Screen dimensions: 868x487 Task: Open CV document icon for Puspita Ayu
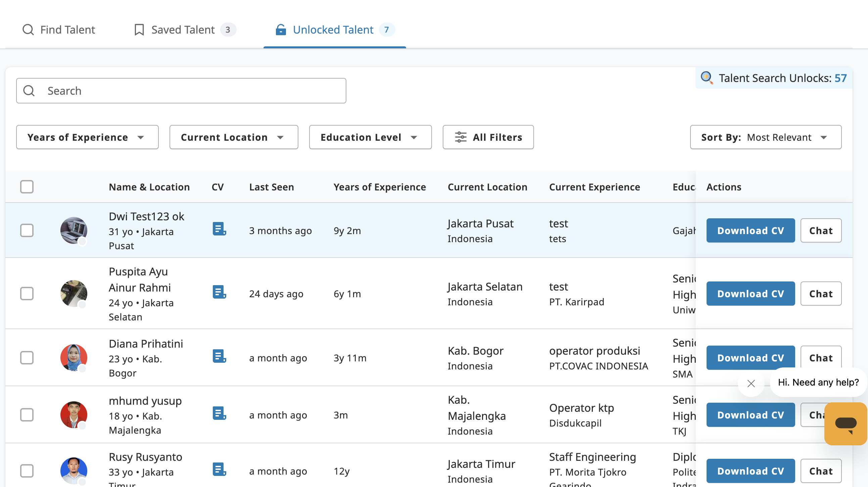(x=219, y=292)
